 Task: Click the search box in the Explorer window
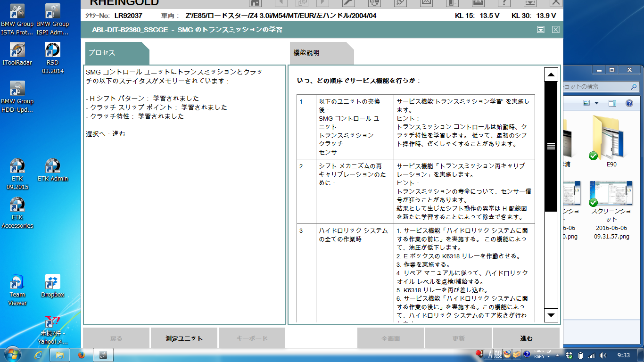coord(601,87)
